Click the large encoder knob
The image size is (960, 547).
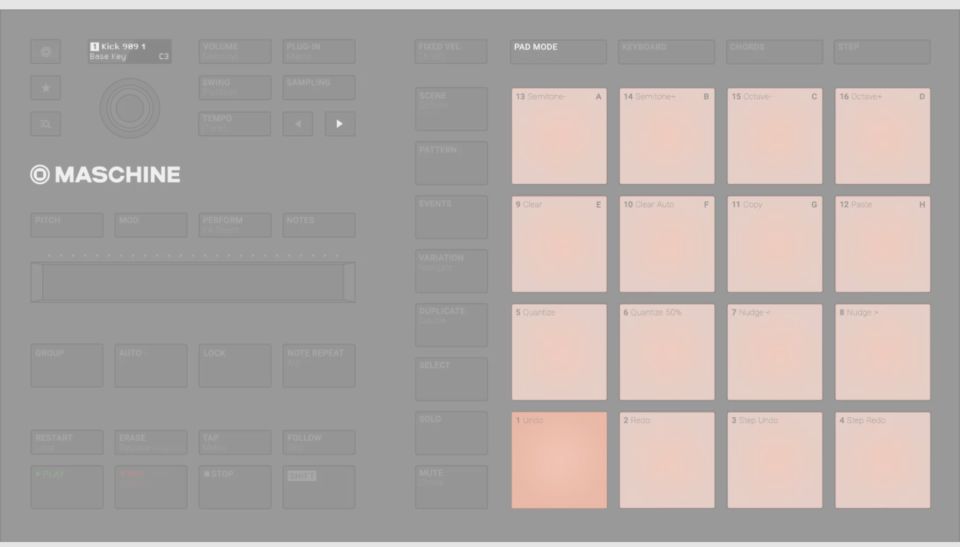click(x=129, y=107)
